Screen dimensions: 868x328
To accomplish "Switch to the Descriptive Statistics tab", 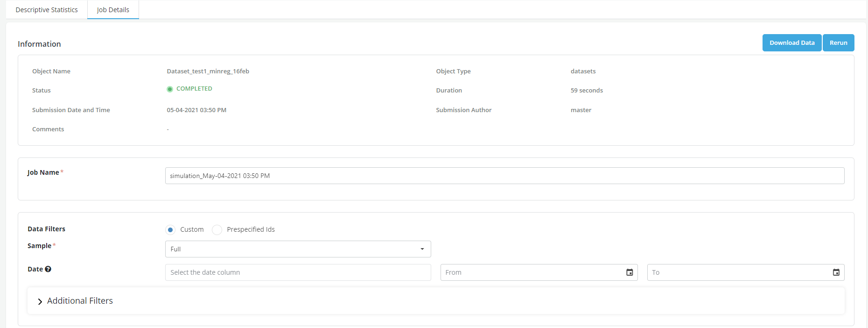I will coord(47,10).
